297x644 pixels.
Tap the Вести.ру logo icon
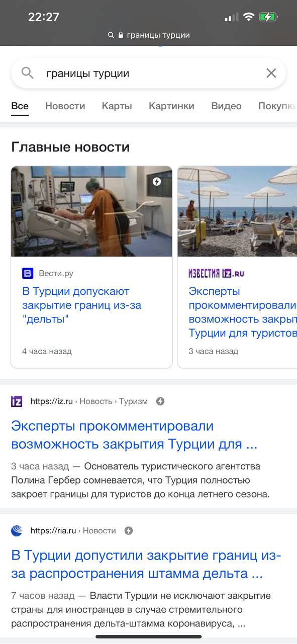[28, 273]
